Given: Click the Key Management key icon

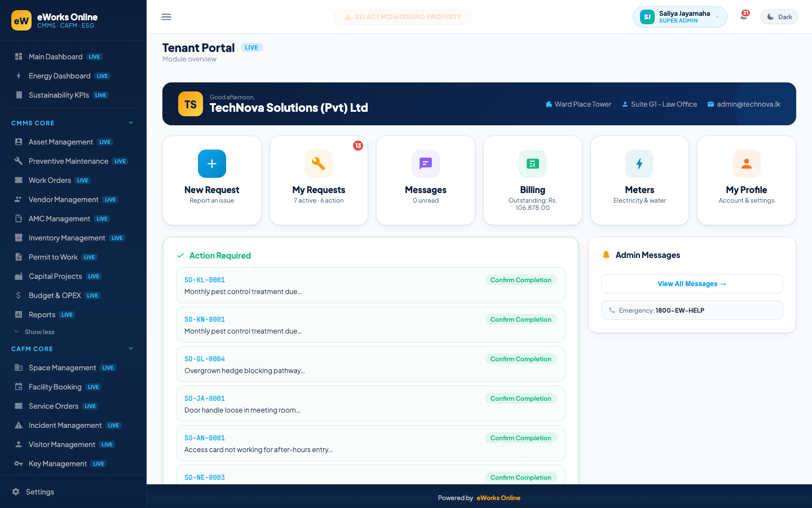Looking at the screenshot, I should 19,463.
